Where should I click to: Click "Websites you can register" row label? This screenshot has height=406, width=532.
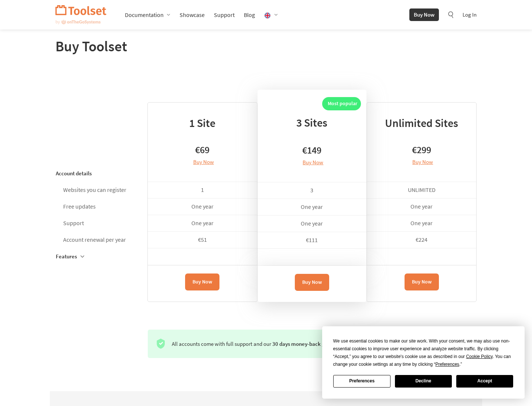coord(95,190)
